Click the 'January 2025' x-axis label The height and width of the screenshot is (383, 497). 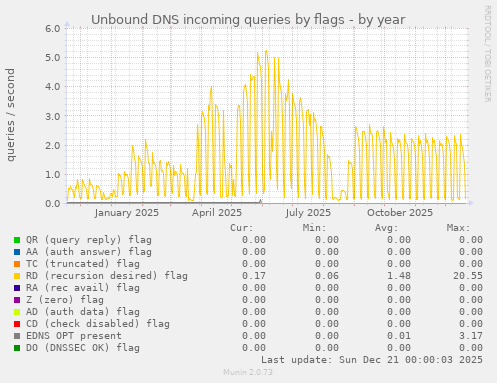coord(127,213)
